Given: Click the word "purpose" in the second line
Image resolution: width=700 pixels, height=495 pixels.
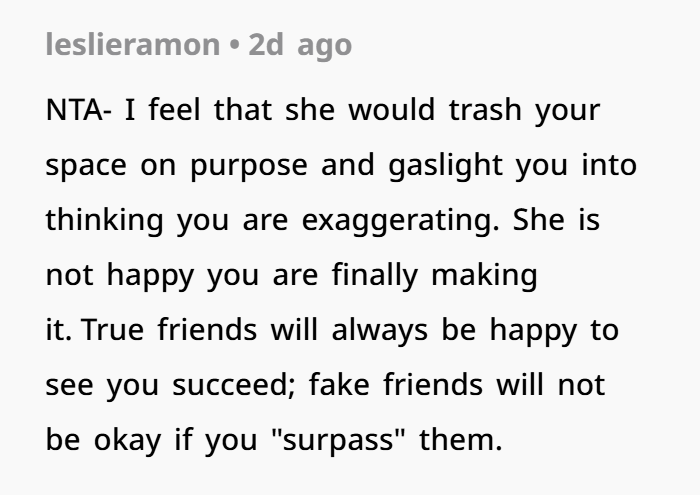Looking at the screenshot, I should (x=249, y=166).
